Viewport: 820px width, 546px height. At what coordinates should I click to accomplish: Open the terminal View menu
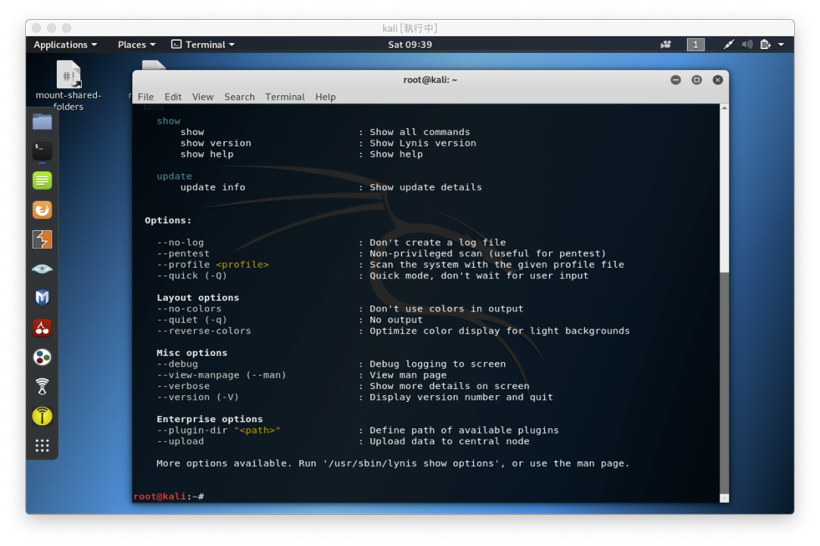point(202,97)
